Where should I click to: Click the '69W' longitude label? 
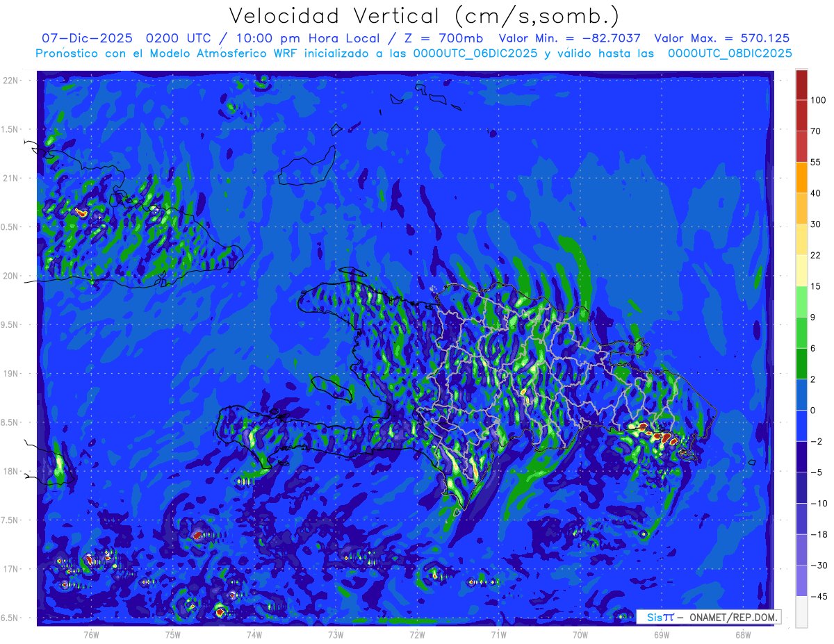pos(662,634)
